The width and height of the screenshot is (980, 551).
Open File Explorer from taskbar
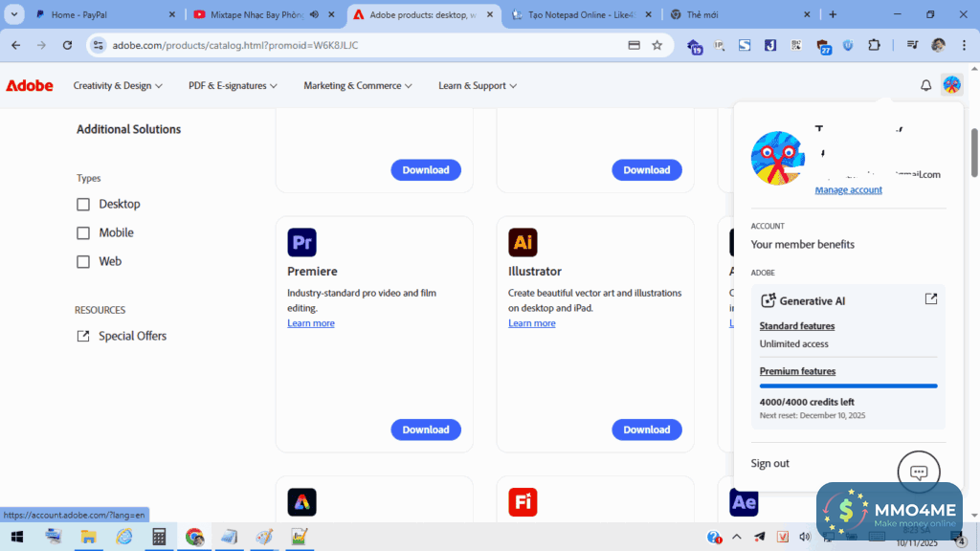pos(88,537)
